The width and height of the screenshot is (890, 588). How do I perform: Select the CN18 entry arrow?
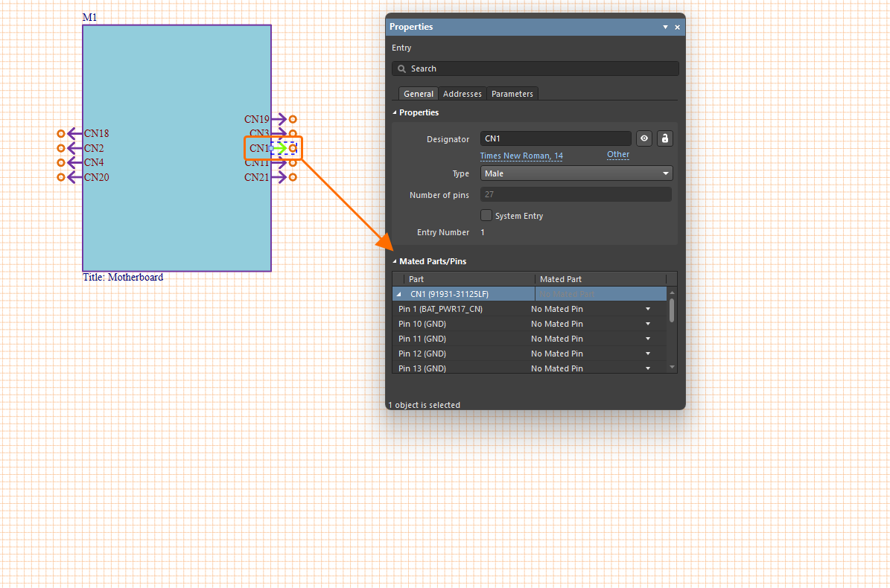point(74,134)
